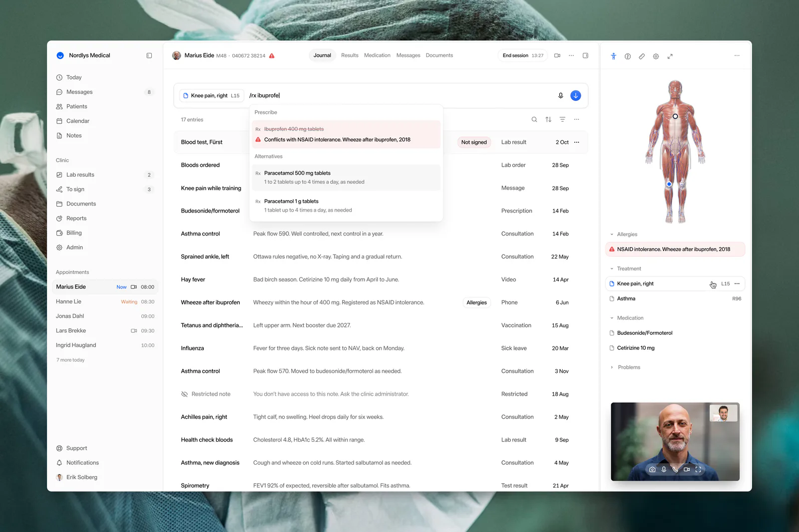The width and height of the screenshot is (799, 532).
Task: Take a snapshot in the video call
Action: click(x=652, y=470)
